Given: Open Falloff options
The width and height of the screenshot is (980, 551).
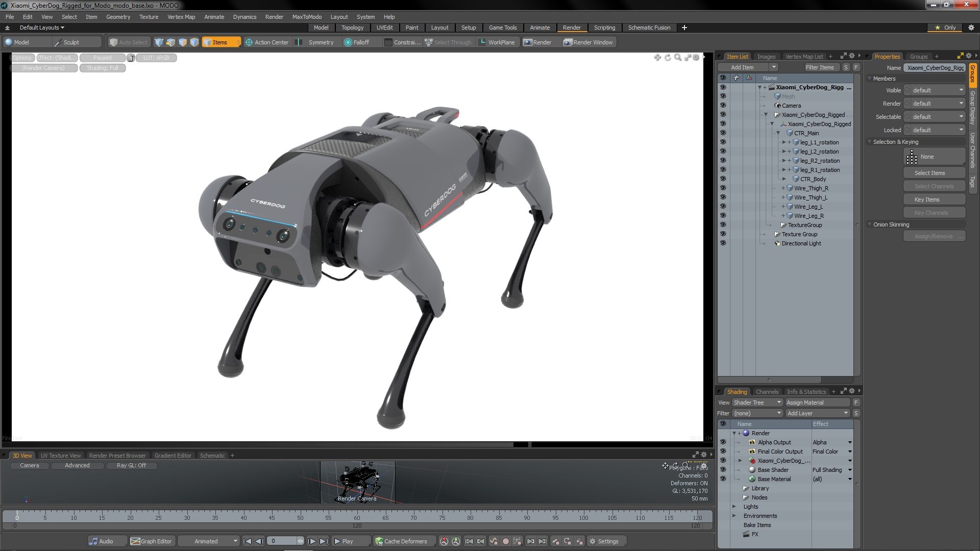Looking at the screenshot, I should (x=357, y=42).
